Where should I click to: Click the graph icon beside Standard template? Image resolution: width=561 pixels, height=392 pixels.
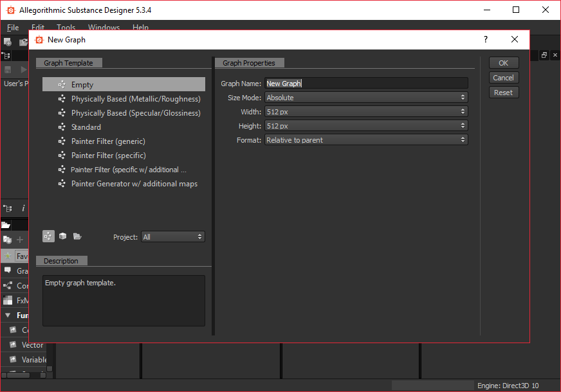(62, 127)
